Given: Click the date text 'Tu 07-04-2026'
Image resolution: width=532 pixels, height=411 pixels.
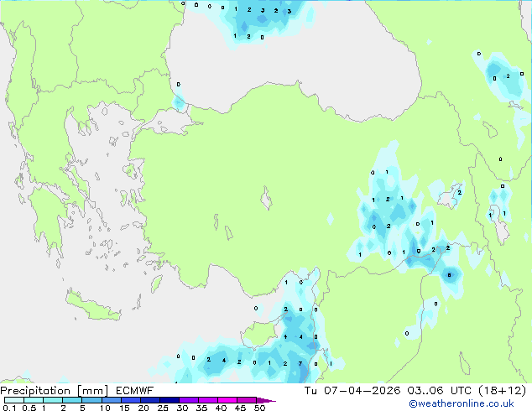Looking at the screenshot, I should coord(352,391).
